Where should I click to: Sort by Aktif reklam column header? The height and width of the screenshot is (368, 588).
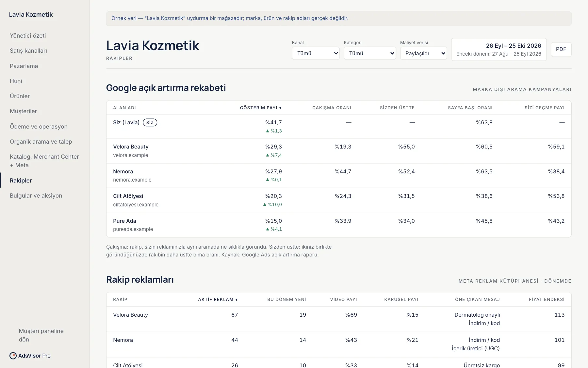(218, 299)
